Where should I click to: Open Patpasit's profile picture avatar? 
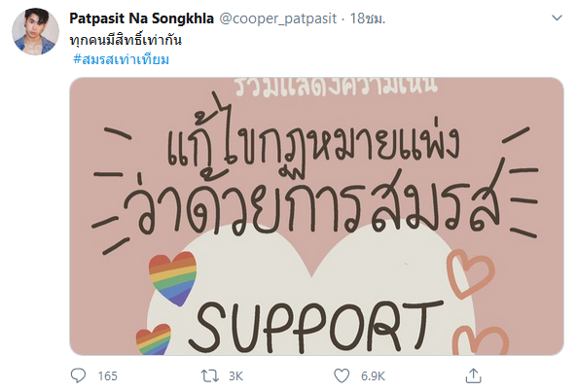tap(35, 31)
